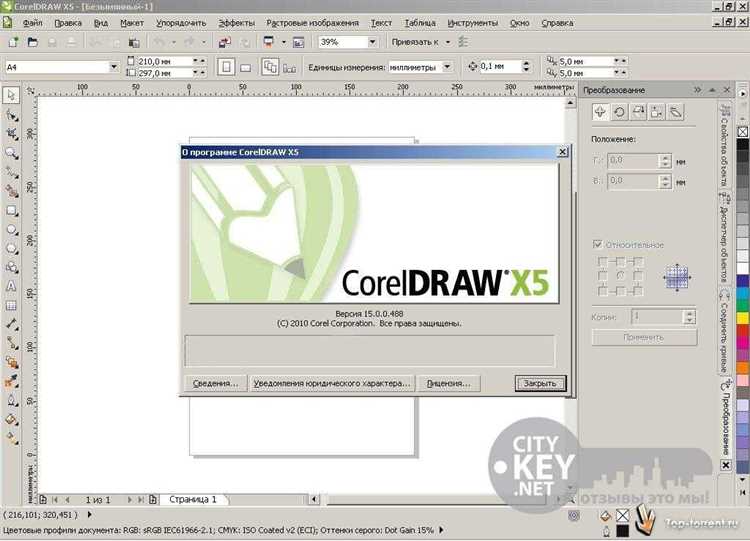Click the Import icon in standard toolbar
The height and width of the screenshot is (541, 750).
[x=224, y=42]
